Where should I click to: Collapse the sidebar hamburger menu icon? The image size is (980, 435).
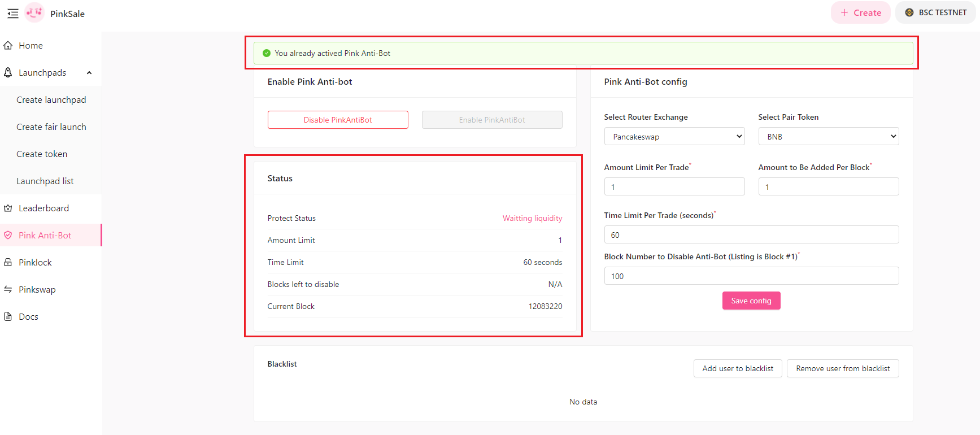click(13, 14)
